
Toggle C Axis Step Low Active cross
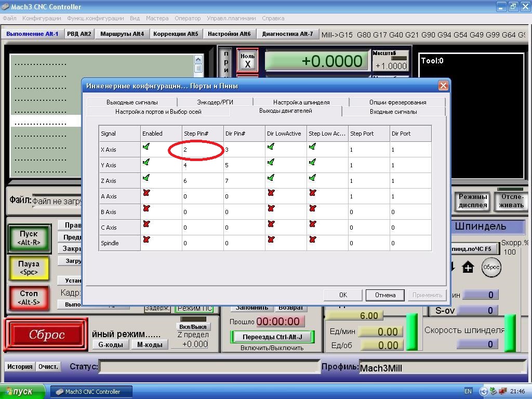[312, 224]
